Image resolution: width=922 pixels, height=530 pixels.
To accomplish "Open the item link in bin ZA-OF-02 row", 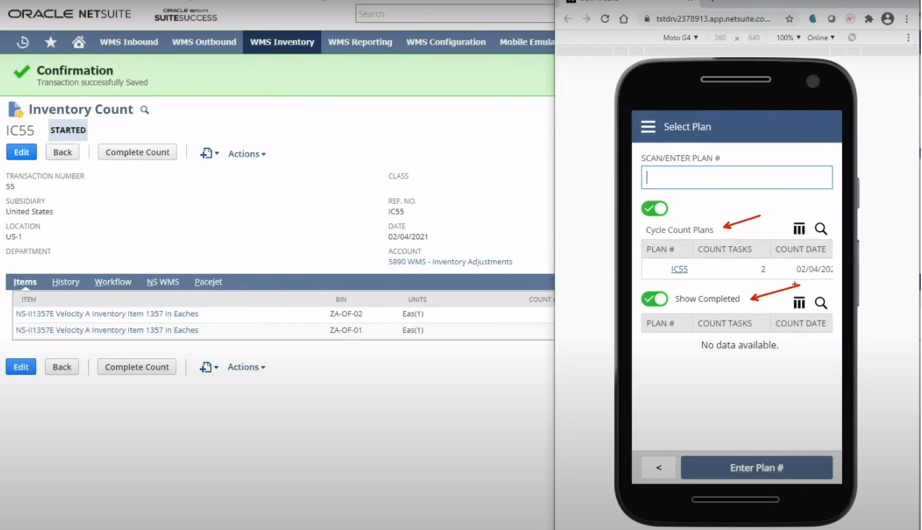I will pos(107,314).
